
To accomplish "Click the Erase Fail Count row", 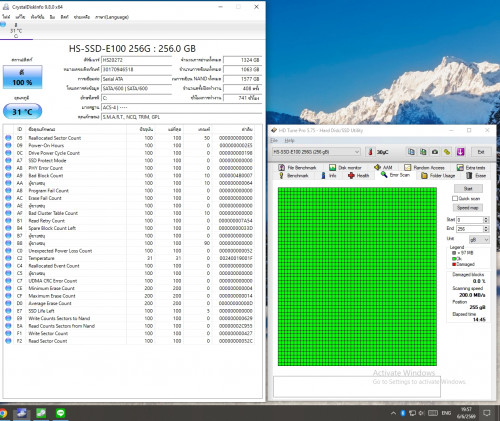I will coord(129,198).
